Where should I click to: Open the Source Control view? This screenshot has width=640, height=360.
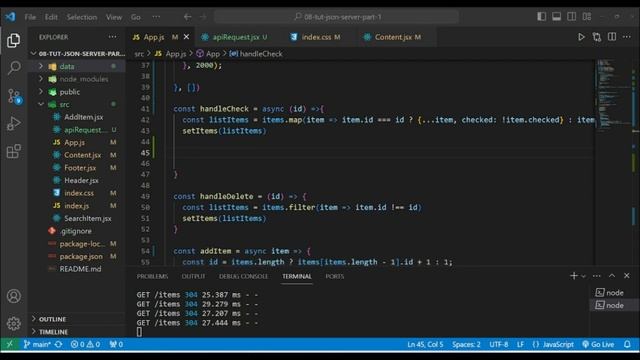tap(13, 96)
